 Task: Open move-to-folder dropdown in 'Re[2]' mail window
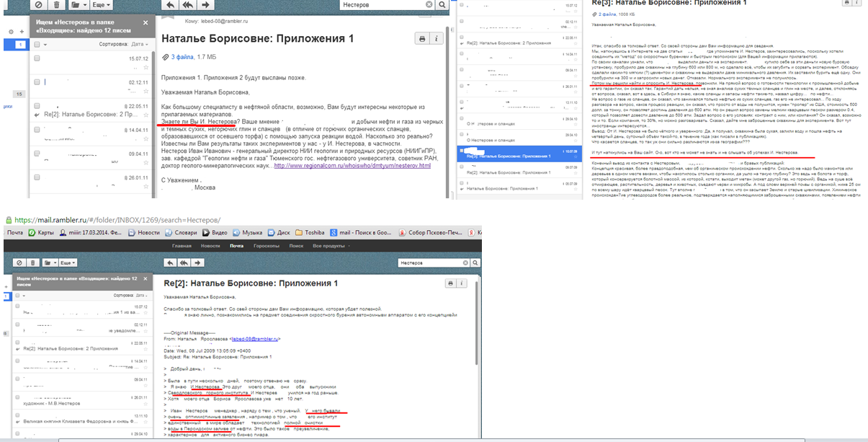pos(49,262)
